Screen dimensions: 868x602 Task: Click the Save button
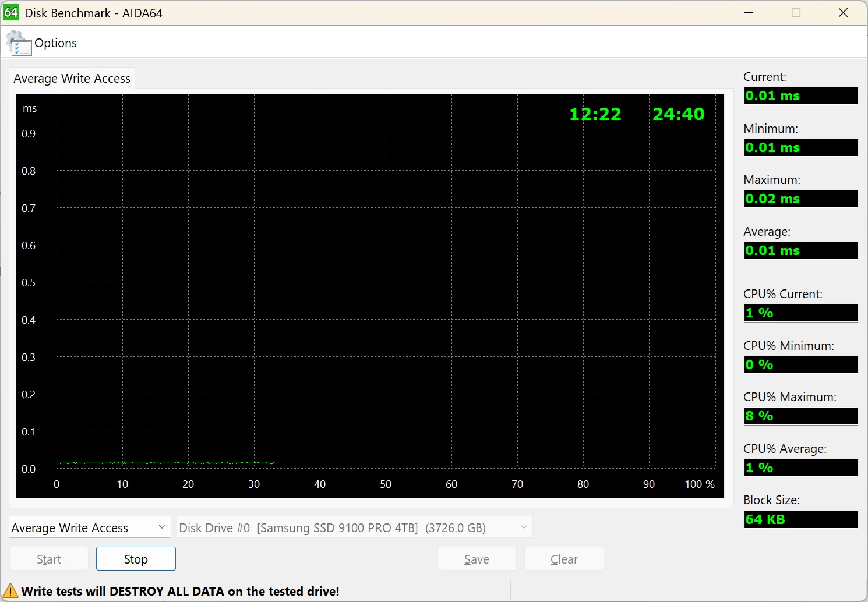(477, 559)
